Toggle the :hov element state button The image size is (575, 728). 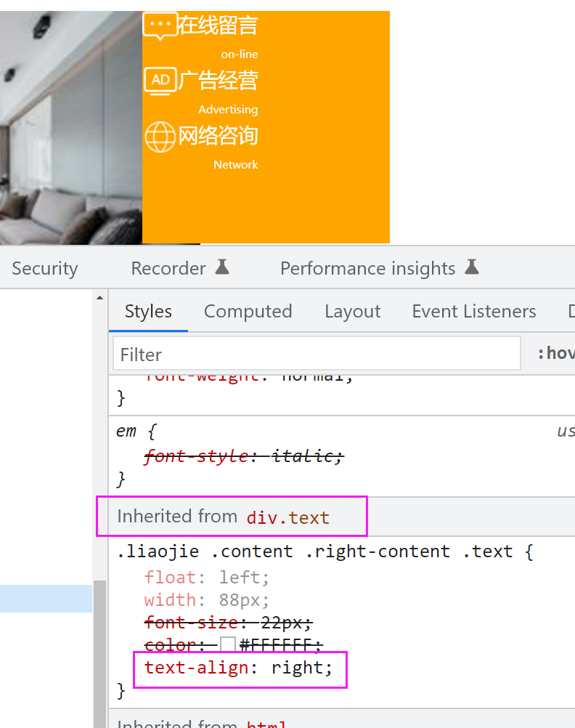tap(556, 353)
